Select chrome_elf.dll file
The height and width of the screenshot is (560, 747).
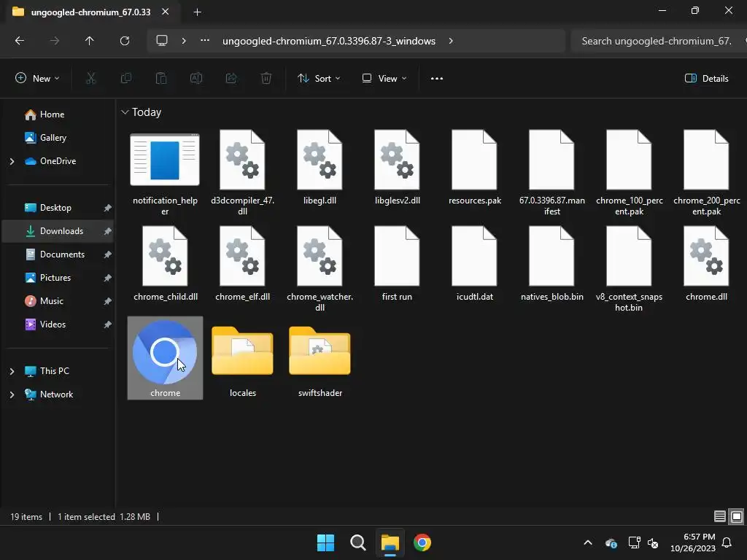pyautogui.click(x=242, y=264)
